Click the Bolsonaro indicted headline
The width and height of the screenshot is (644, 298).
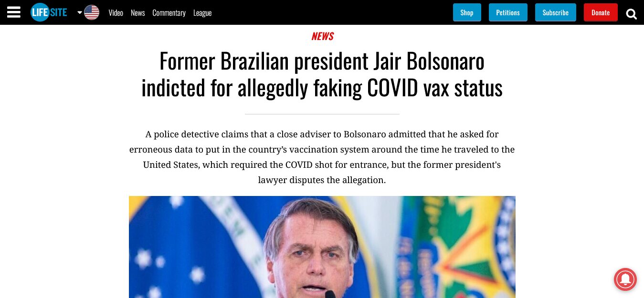[x=322, y=74]
